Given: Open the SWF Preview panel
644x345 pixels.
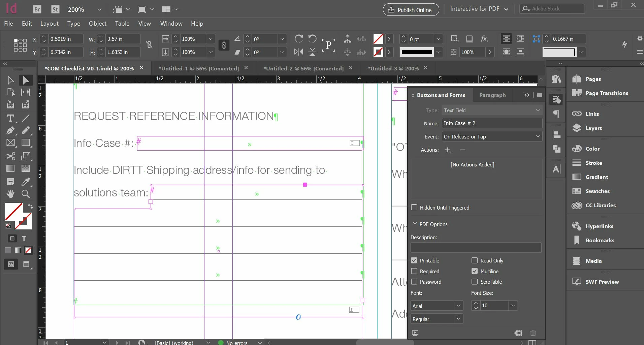Looking at the screenshot, I should coord(595,282).
